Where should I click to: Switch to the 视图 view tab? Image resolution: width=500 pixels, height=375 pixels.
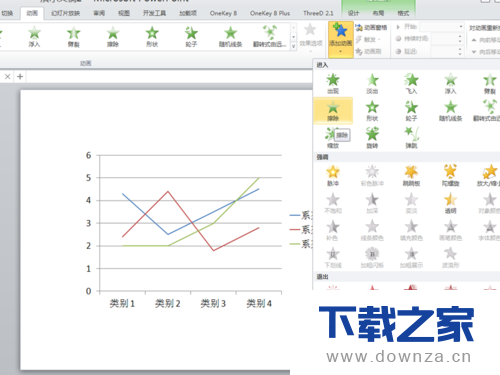(124, 13)
